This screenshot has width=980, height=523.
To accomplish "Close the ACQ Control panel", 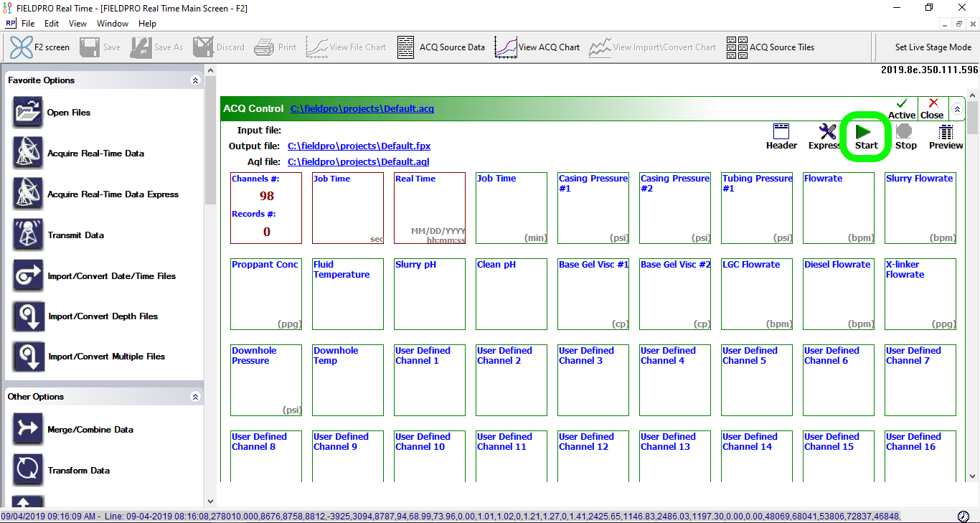I will pos(932,109).
